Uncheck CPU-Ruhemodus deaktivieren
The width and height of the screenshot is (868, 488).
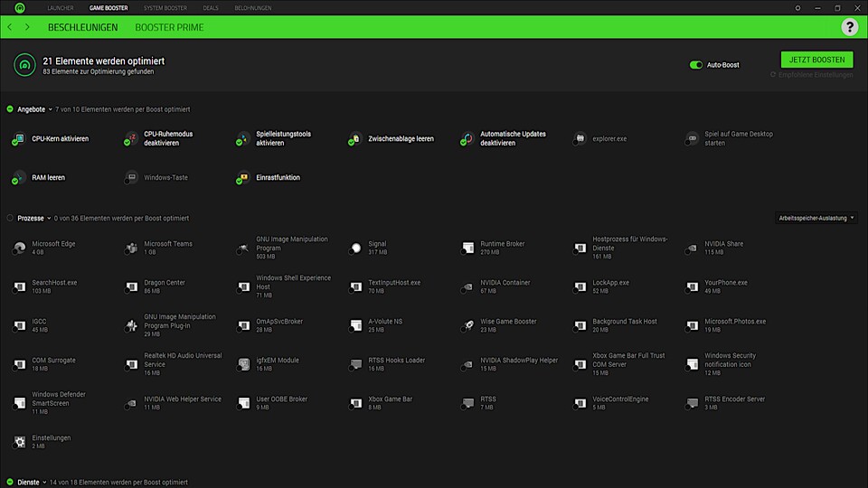[x=127, y=142]
